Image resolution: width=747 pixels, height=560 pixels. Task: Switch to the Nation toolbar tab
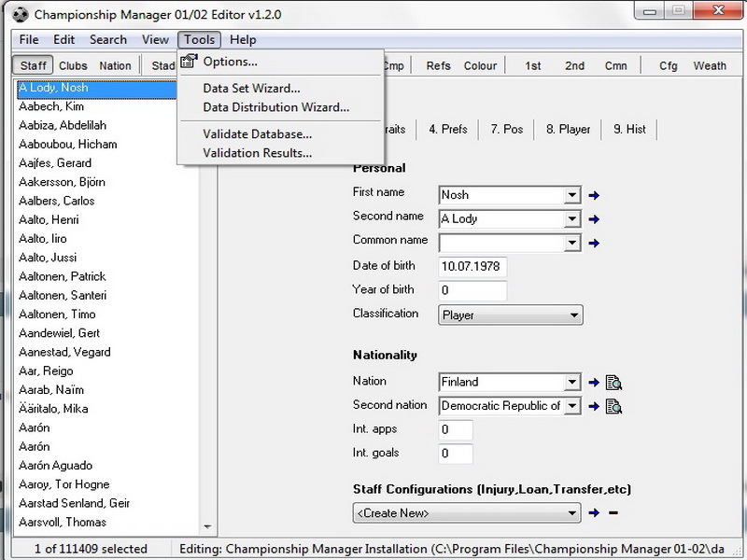coord(115,65)
